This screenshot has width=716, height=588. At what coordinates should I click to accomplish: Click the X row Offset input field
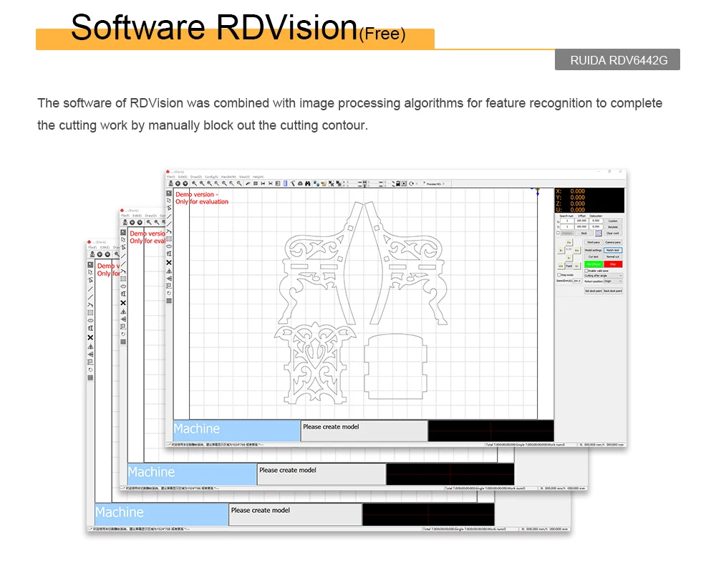click(581, 221)
